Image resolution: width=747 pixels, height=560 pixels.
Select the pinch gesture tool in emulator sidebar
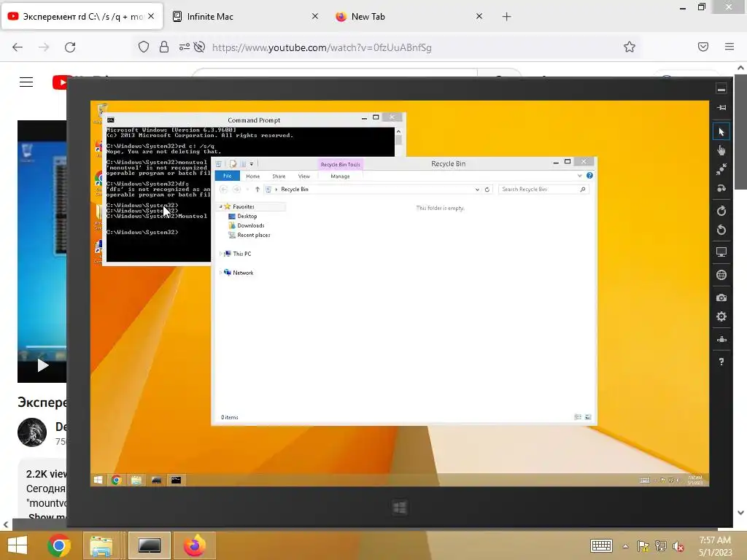tap(721, 169)
